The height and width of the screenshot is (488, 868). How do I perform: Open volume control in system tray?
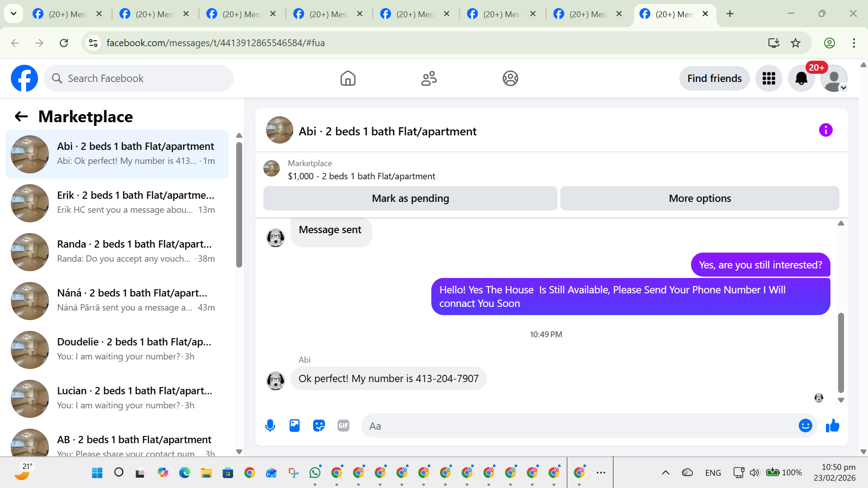pyautogui.click(x=754, y=473)
